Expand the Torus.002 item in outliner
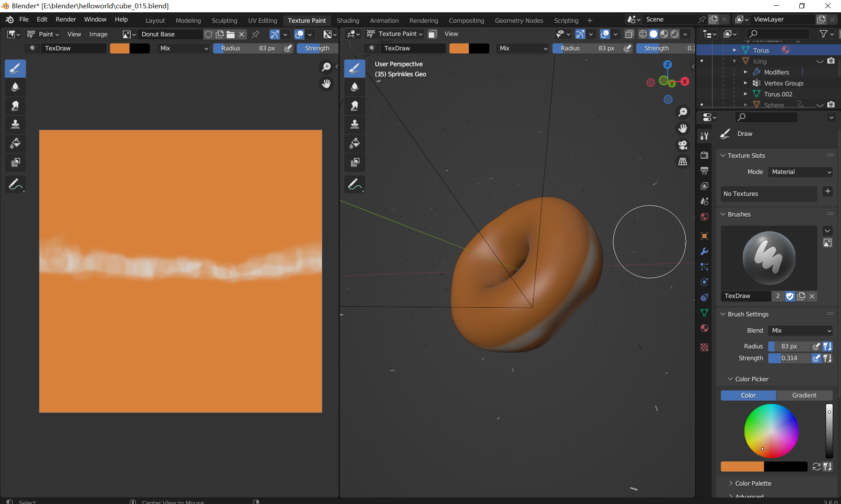841x504 pixels. (745, 94)
